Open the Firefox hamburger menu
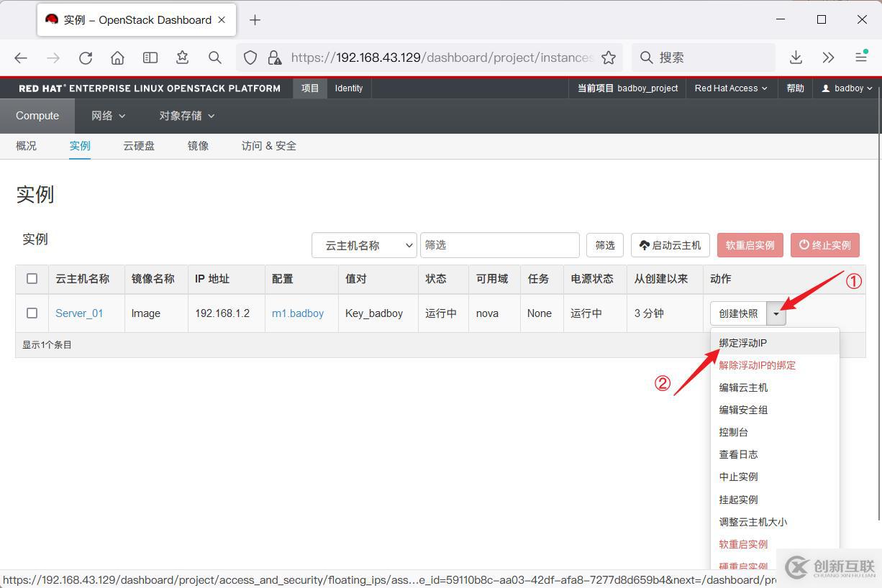The width and height of the screenshot is (882, 588). (860, 58)
